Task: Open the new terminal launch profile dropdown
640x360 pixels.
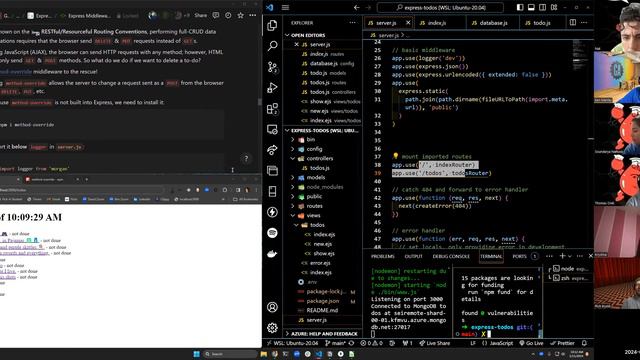Action: click(x=570, y=256)
